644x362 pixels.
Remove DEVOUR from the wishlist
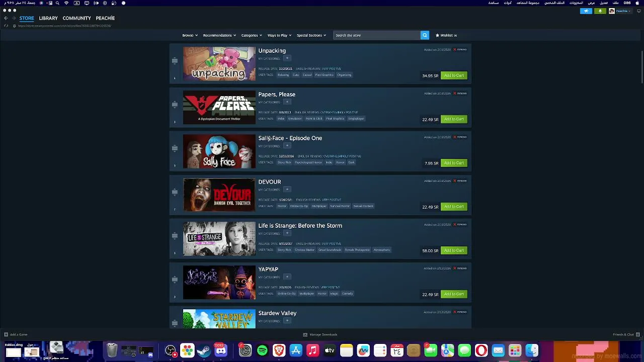click(x=460, y=181)
